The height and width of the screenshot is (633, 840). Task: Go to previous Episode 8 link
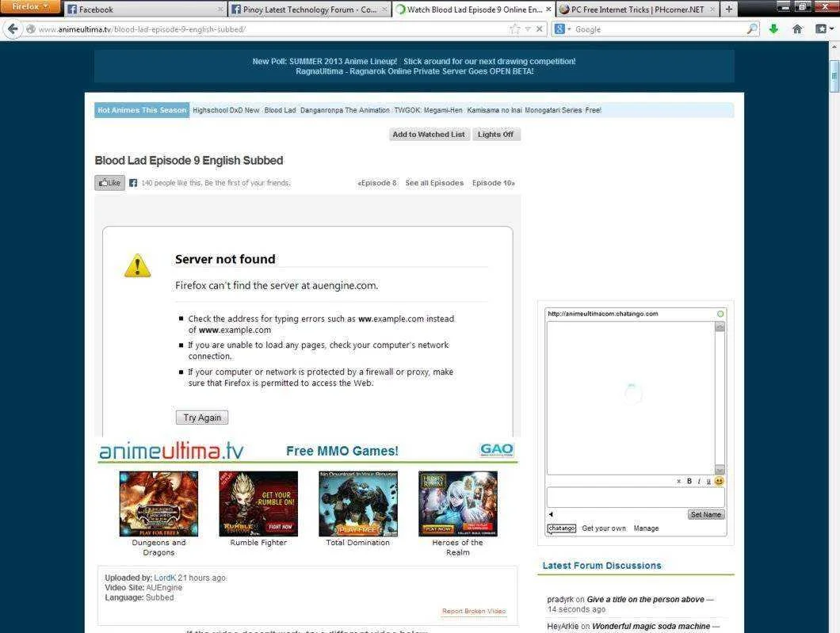click(377, 183)
